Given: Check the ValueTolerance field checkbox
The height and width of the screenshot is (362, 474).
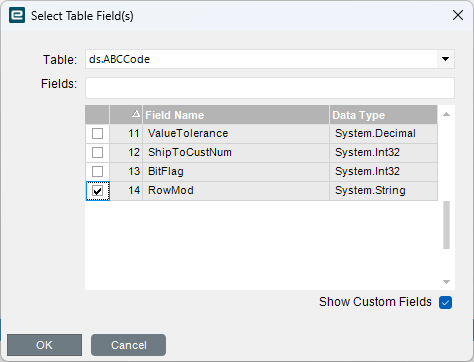Looking at the screenshot, I should (x=97, y=134).
